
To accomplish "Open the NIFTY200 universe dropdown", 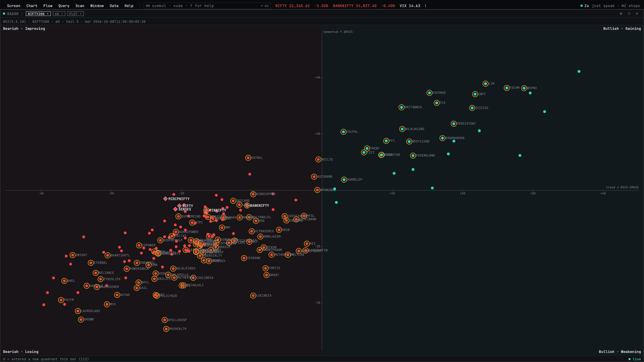I will pyautogui.click(x=38, y=14).
